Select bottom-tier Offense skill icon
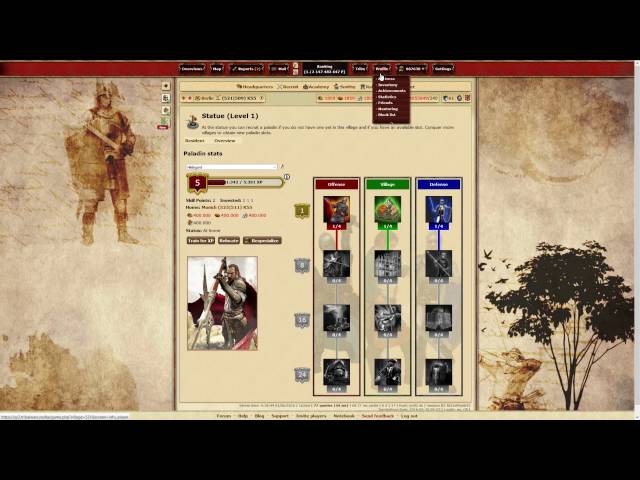This screenshot has width=640, height=480. click(x=336, y=372)
